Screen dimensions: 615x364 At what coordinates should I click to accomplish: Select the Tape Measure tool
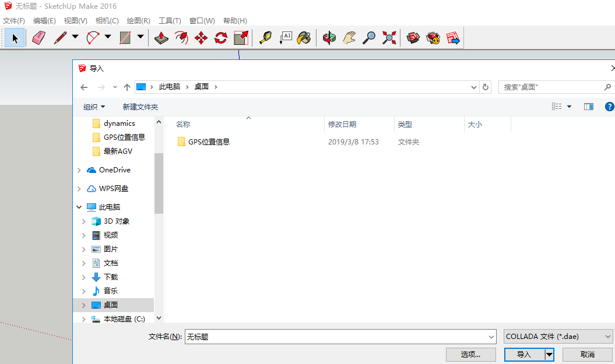[x=266, y=38]
